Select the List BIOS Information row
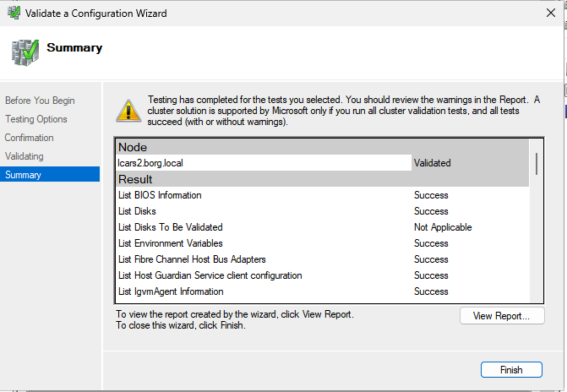The height and width of the screenshot is (392, 567). point(323,195)
